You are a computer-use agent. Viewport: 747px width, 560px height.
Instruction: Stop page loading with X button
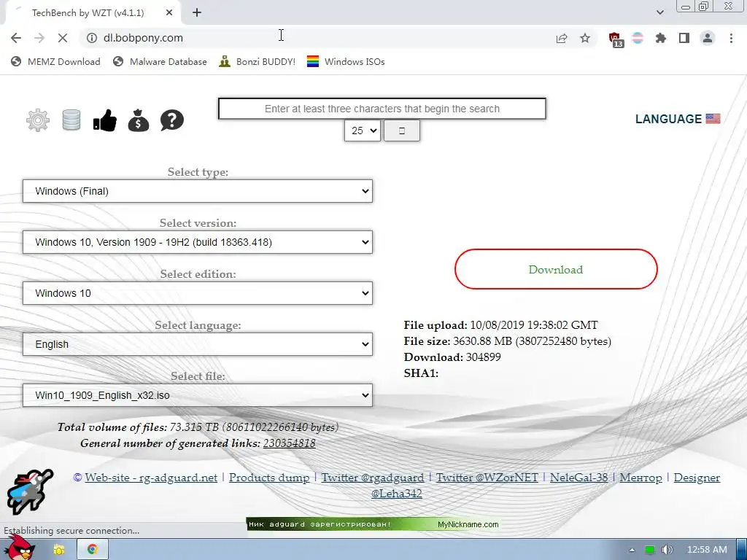tap(63, 38)
